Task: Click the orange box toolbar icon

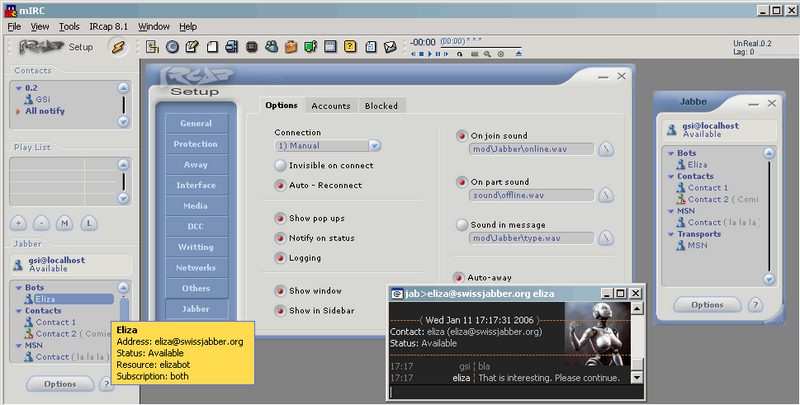Action: coord(290,46)
